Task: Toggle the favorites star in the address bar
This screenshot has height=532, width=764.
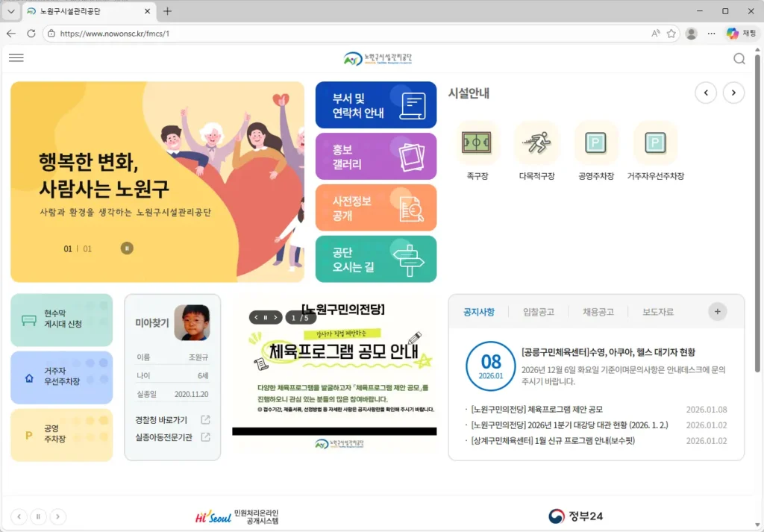Action: [670, 33]
